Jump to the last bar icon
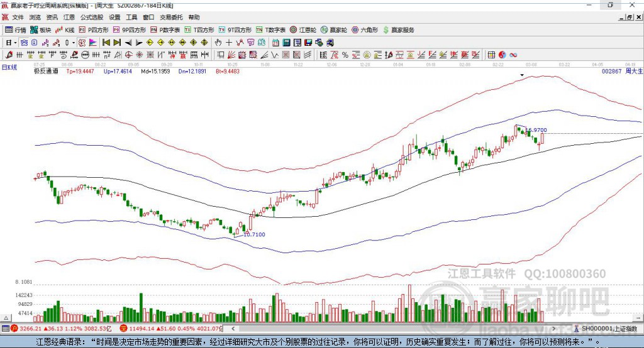The height and width of the screenshot is (348, 644). [x=117, y=43]
